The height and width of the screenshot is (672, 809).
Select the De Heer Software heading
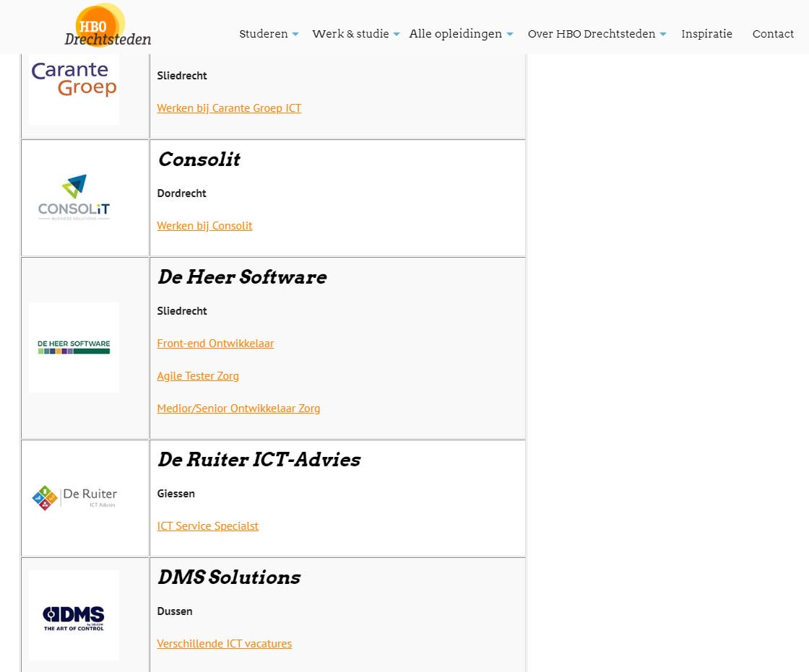pos(243,277)
